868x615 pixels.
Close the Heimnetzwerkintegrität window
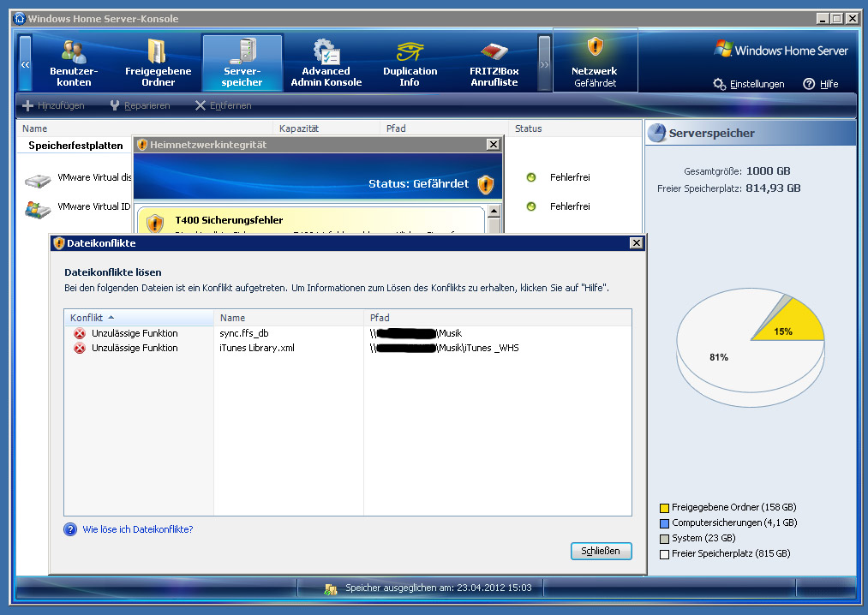pos(493,145)
